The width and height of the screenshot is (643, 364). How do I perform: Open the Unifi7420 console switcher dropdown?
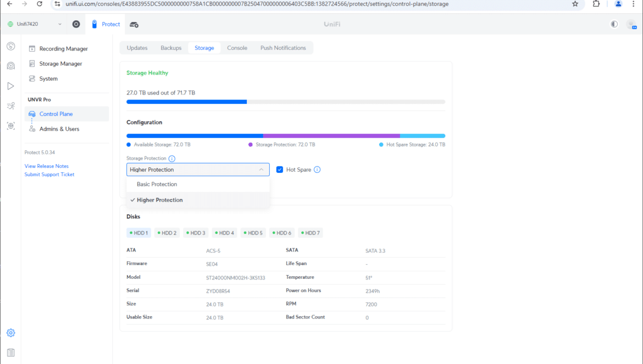35,24
